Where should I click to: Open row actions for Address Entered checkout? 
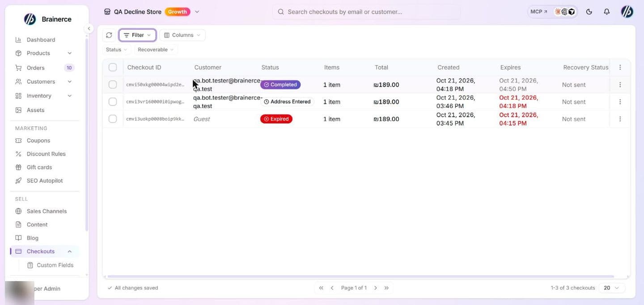tap(620, 102)
